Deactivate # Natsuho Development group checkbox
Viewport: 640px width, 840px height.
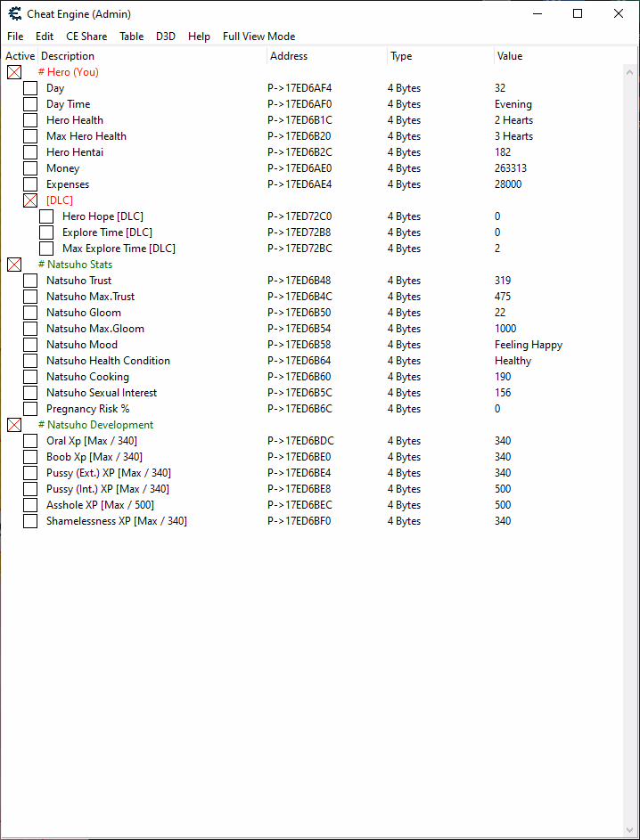coord(14,425)
